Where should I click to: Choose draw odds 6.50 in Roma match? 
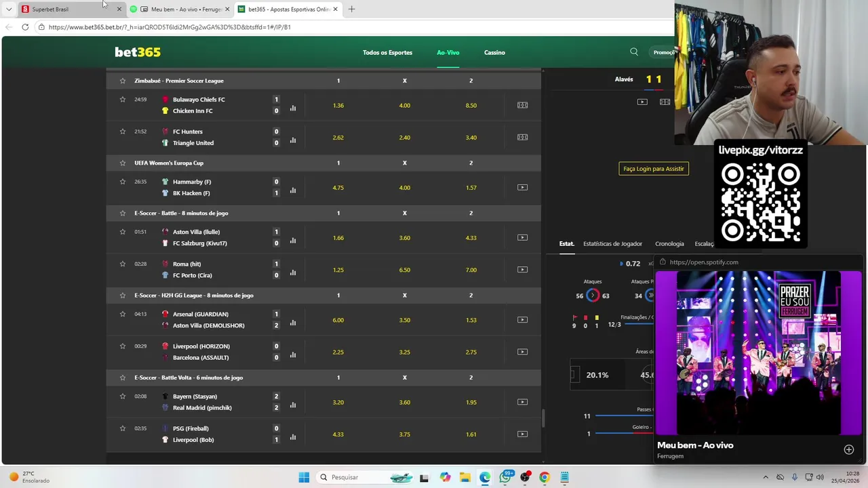click(405, 270)
